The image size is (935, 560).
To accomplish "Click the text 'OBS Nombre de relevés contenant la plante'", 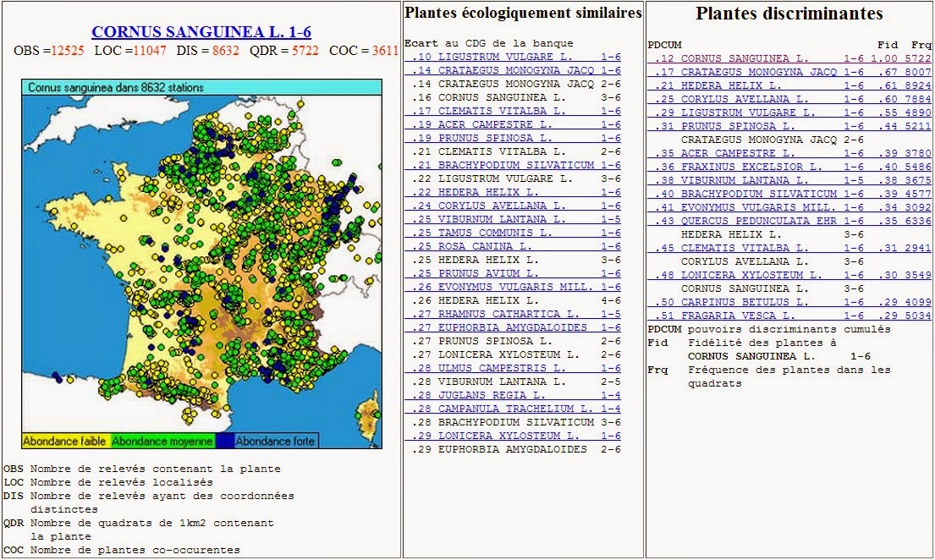I will [x=142, y=469].
